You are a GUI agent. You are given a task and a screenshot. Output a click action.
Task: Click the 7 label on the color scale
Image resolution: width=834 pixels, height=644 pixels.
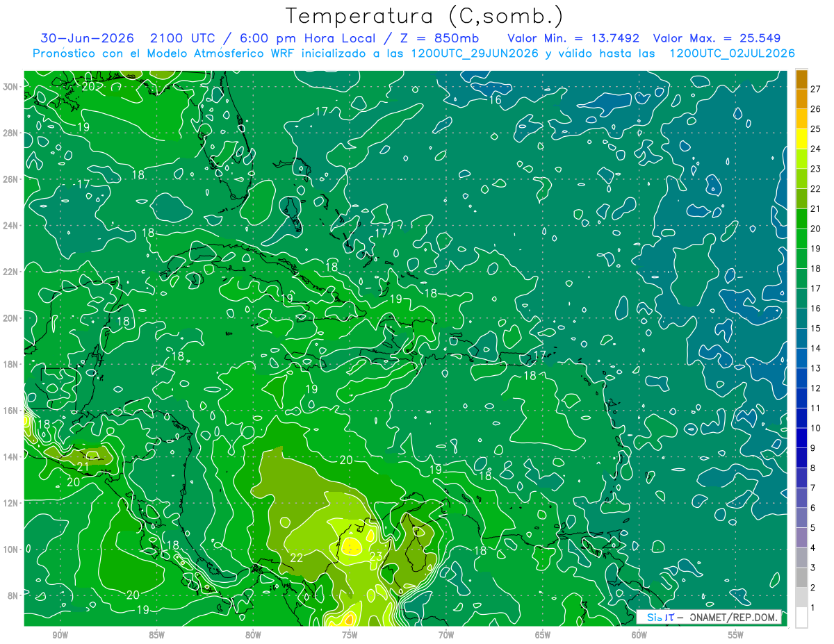pyautogui.click(x=813, y=488)
